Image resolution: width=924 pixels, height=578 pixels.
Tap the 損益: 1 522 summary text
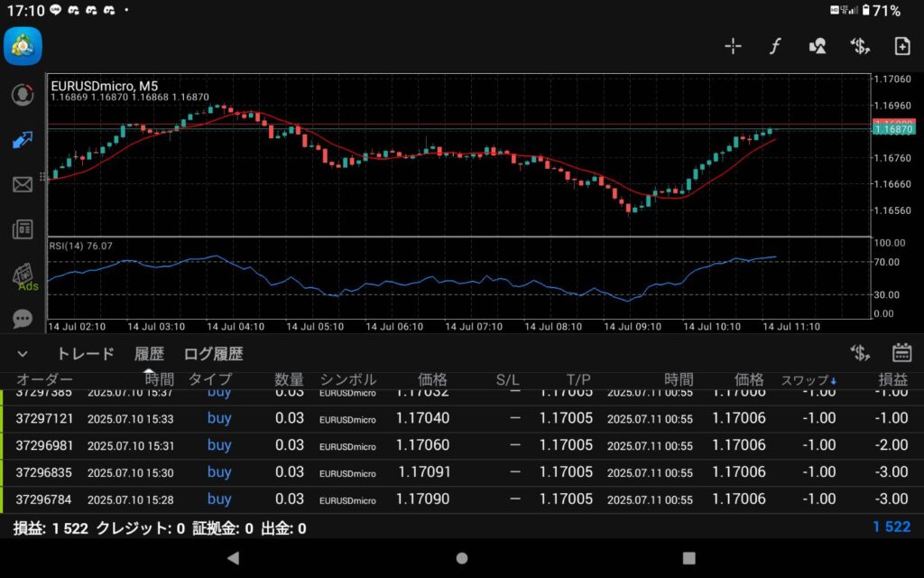pos(51,528)
